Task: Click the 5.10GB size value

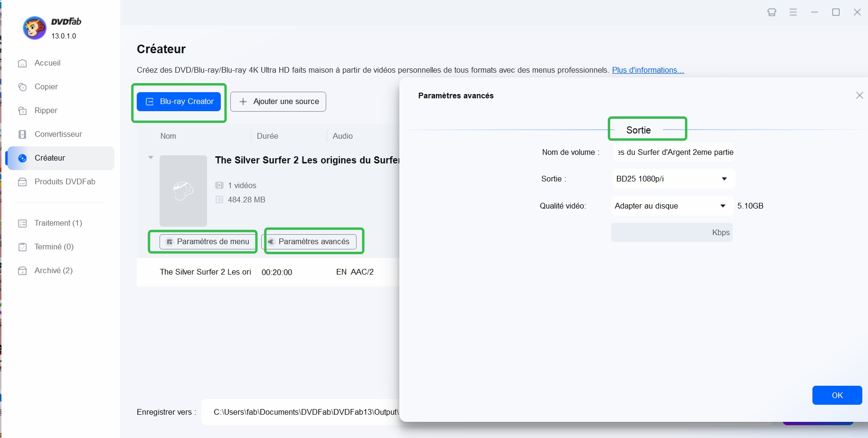Action: click(x=750, y=206)
